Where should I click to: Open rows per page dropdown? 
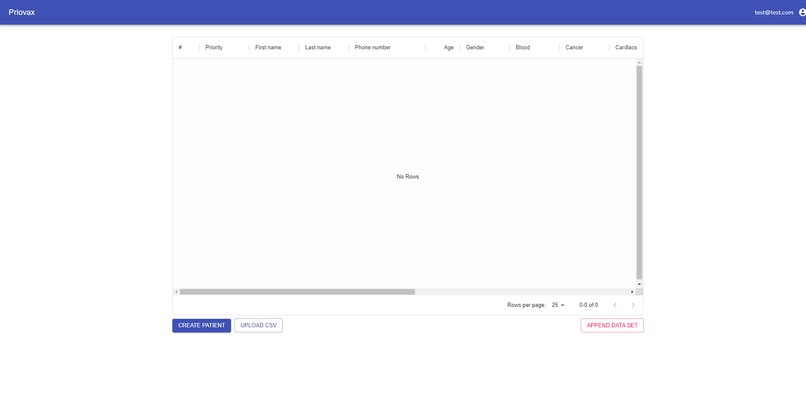coord(558,305)
